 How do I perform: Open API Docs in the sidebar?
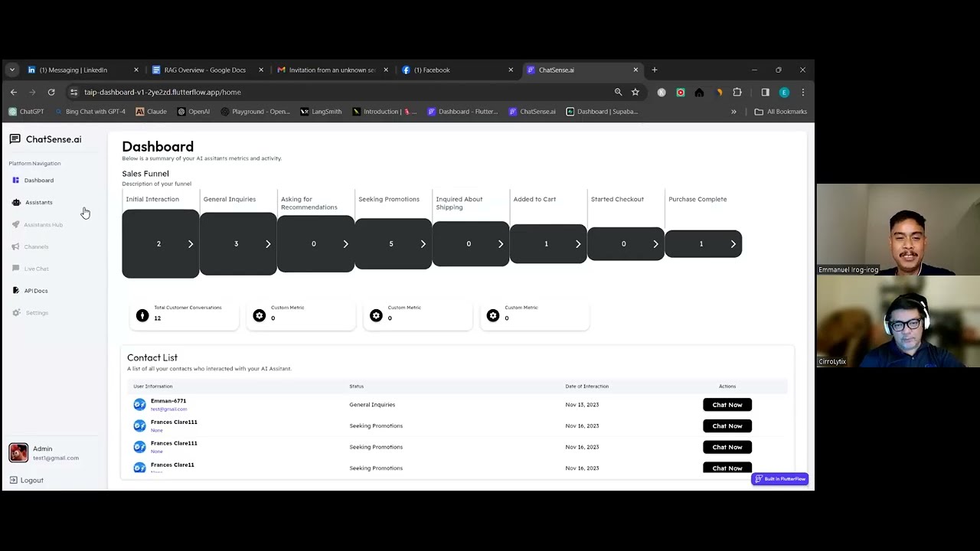pyautogui.click(x=30, y=291)
